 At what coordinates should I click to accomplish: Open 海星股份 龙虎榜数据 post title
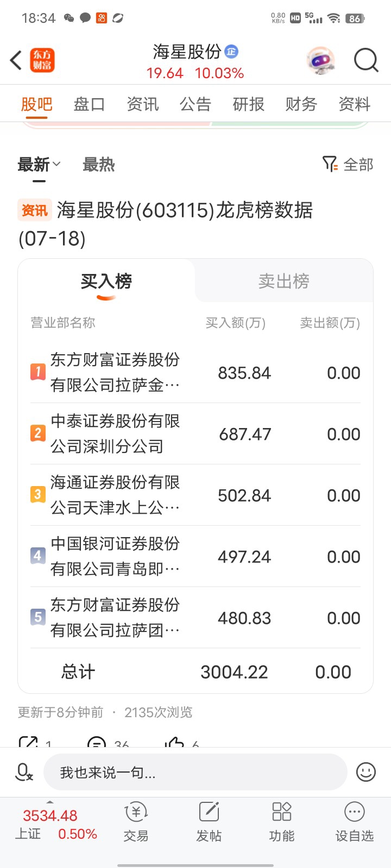pyautogui.click(x=166, y=224)
